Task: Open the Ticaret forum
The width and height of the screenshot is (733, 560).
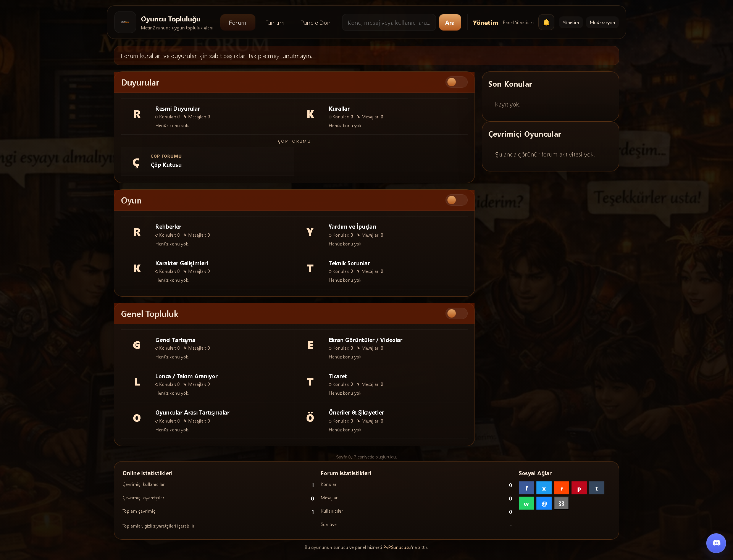Action: 337,376
